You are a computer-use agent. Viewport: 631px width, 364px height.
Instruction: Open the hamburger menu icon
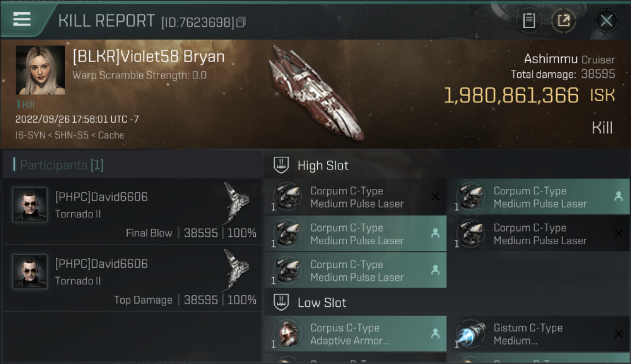[x=22, y=19]
